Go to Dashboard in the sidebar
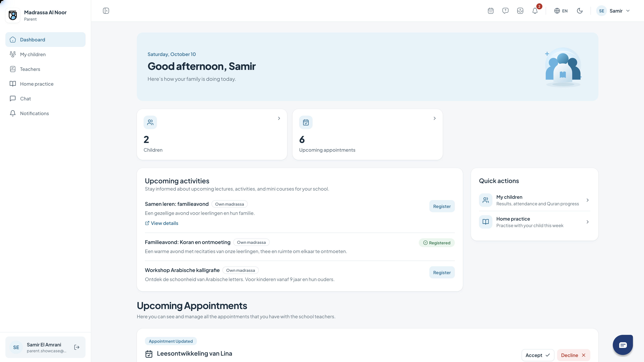644x362 pixels. point(45,40)
